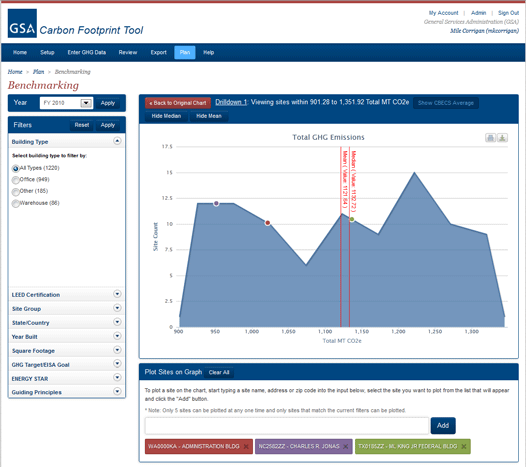Click the red site marker on chart

pyautogui.click(x=267, y=223)
